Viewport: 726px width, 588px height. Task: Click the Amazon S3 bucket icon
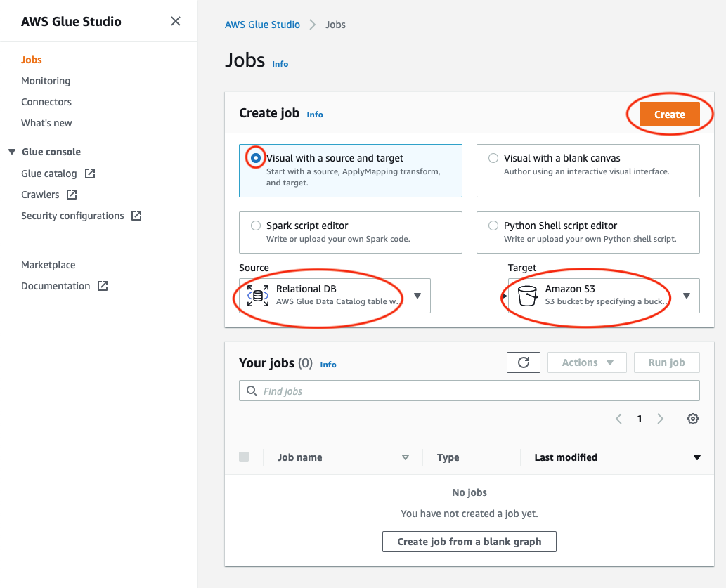tap(527, 296)
